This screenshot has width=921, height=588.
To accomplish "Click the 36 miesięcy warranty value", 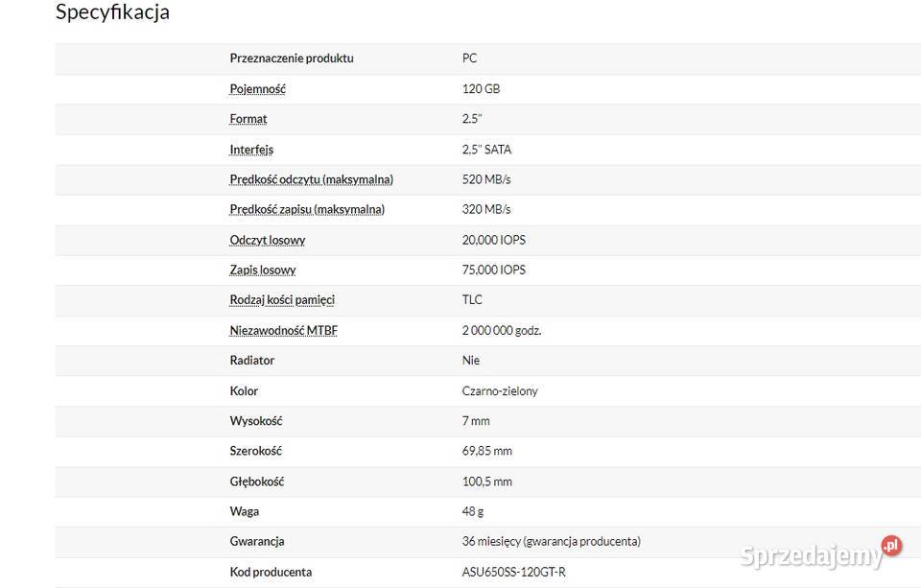I will [551, 541].
